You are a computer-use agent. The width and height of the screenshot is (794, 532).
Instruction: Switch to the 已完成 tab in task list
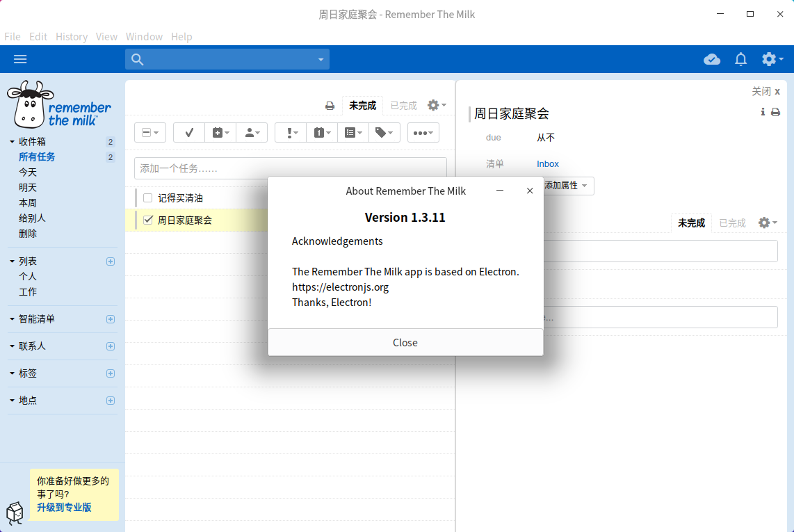click(x=403, y=106)
